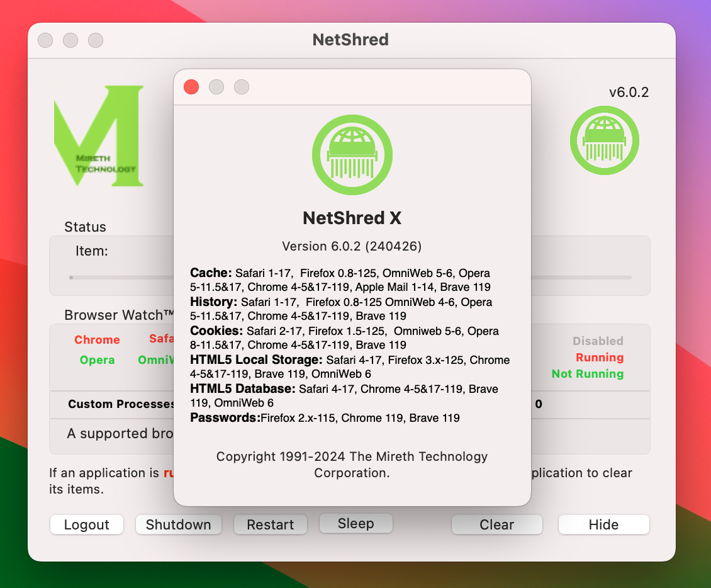The width and height of the screenshot is (711, 588).
Task: Click the Item progress bar in the Status section
Action: [x=120, y=277]
